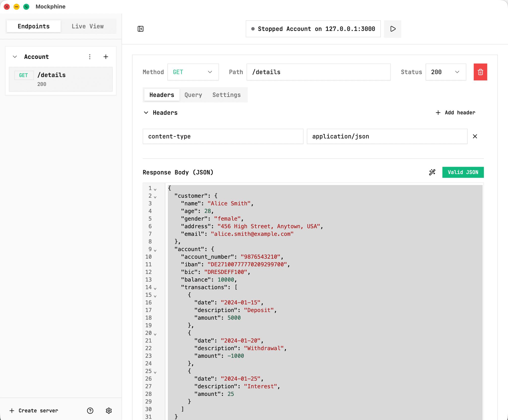Start the mock server with play button
This screenshot has height=420, width=508.
392,29
